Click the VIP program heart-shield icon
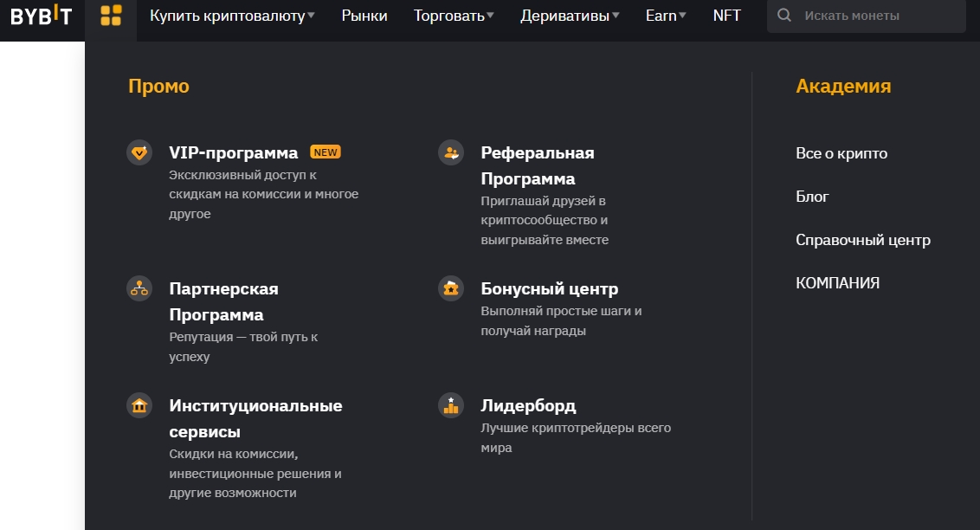The image size is (980, 530). click(x=139, y=152)
